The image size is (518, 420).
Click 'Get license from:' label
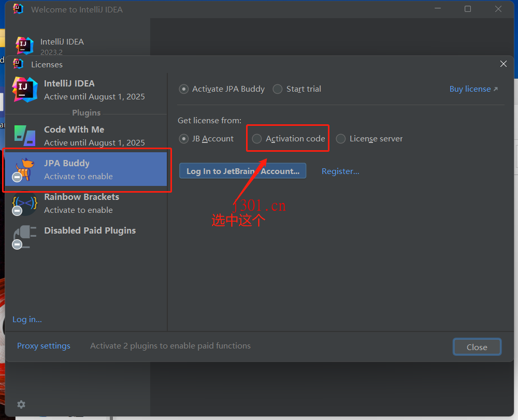tap(209, 121)
